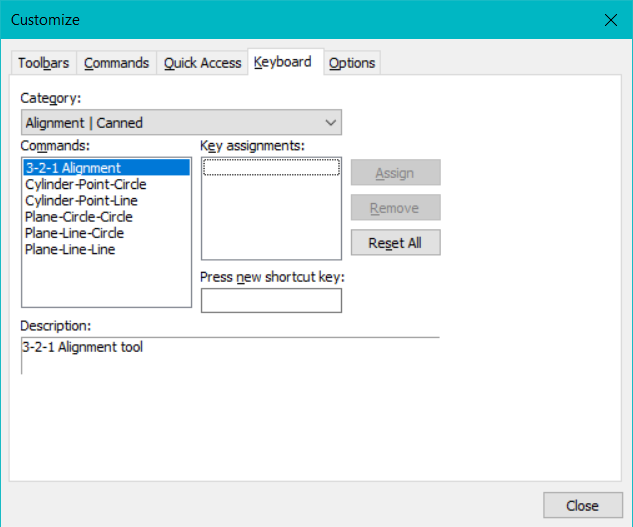Viewport: 633px width, 527px height.
Task: Dismiss the Customize dialog using the title bar X
Action: point(611,19)
